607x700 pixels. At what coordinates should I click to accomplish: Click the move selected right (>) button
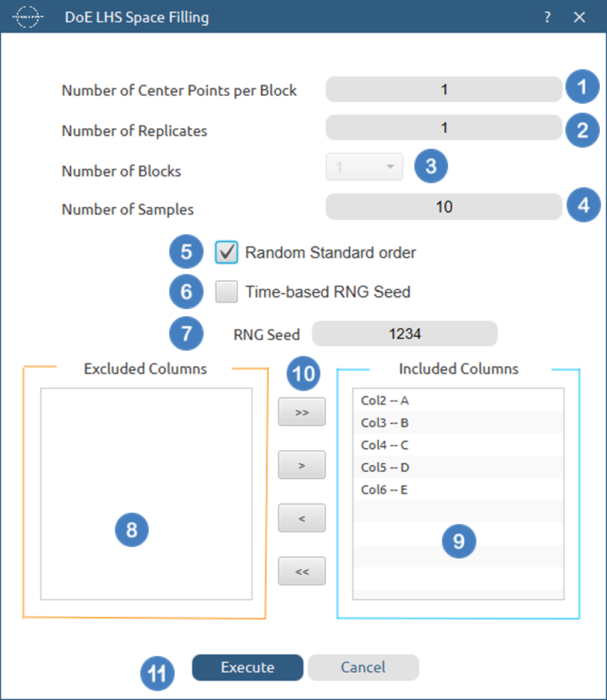pyautogui.click(x=302, y=465)
